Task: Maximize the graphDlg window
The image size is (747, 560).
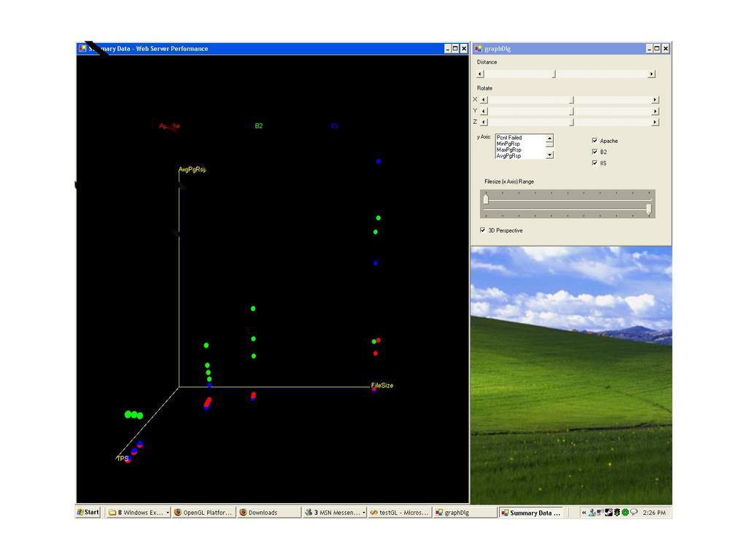Action: pyautogui.click(x=657, y=49)
